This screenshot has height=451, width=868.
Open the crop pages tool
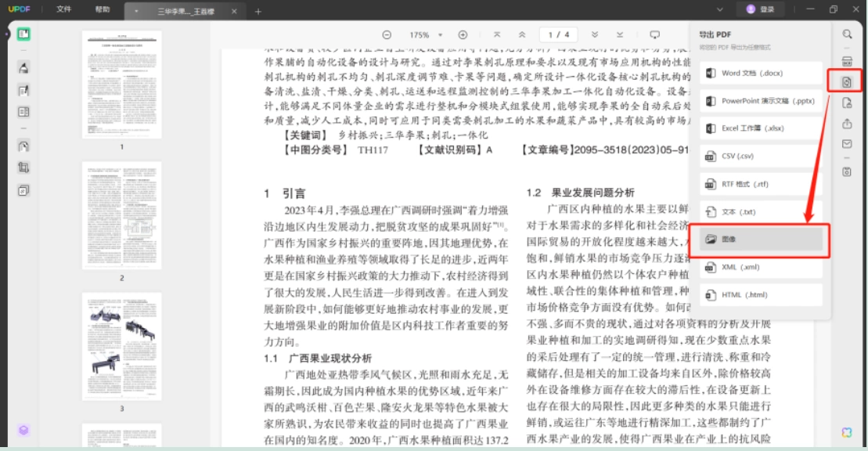pos(23,168)
